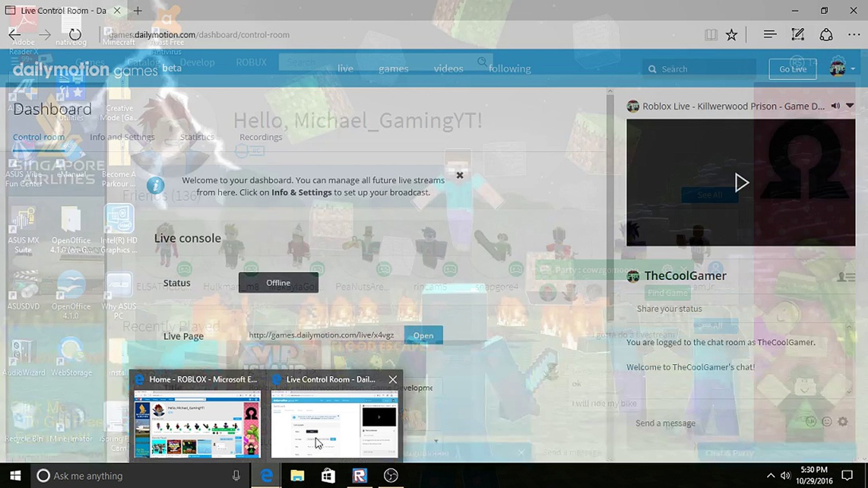Click the browser forward arrow
This screenshot has height=488, width=868.
(45, 34)
